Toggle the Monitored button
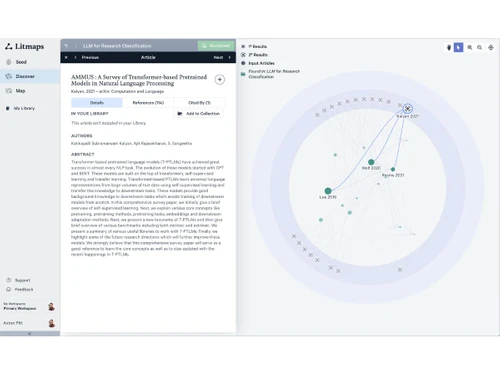The width and height of the screenshot is (500, 375). coord(216,46)
